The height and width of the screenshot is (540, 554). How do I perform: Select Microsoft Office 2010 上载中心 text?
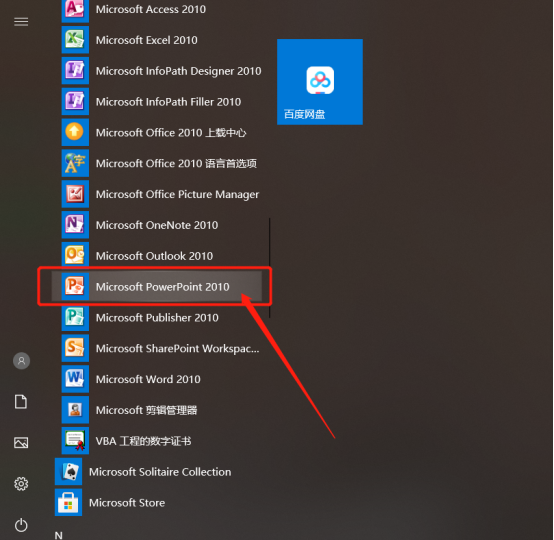[171, 133]
